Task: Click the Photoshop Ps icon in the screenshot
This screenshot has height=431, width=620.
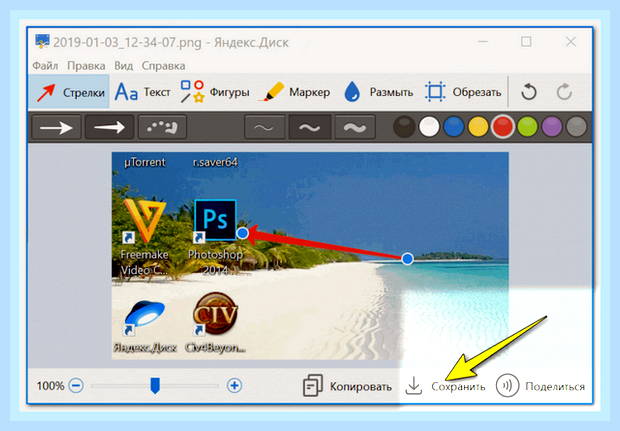Action: pyautogui.click(x=215, y=221)
